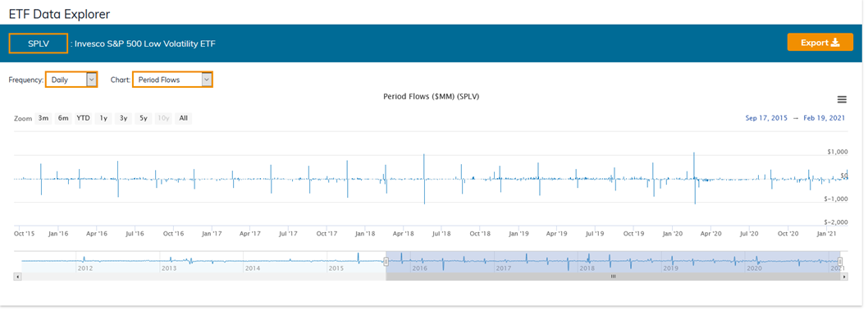Click the $-2,000 y-axis label

(x=836, y=222)
